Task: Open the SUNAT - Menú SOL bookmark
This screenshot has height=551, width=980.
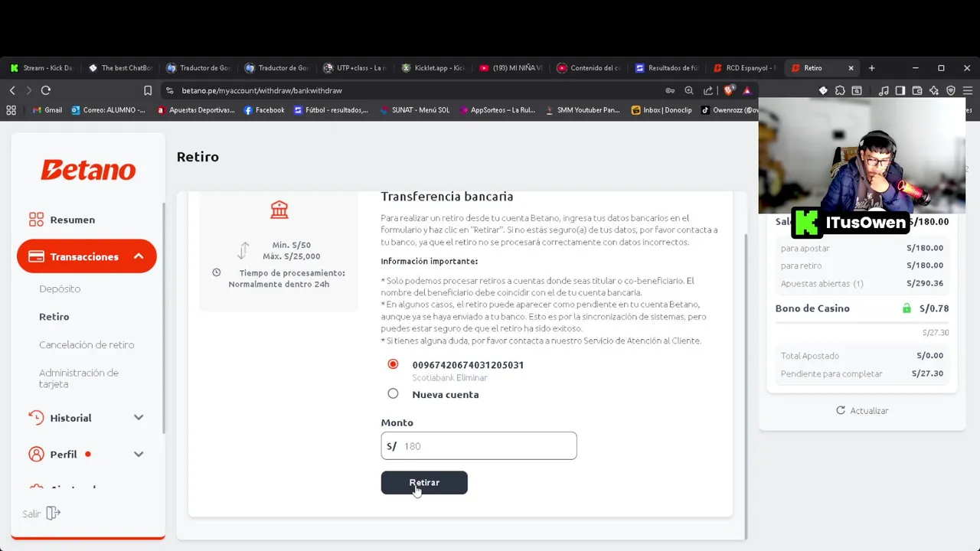Action: (414, 110)
